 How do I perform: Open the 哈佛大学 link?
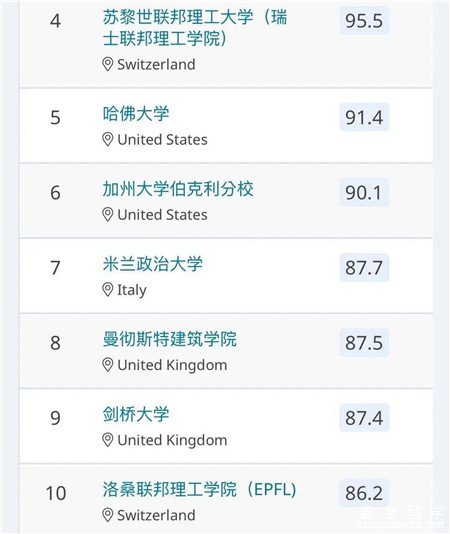pyautogui.click(x=136, y=114)
